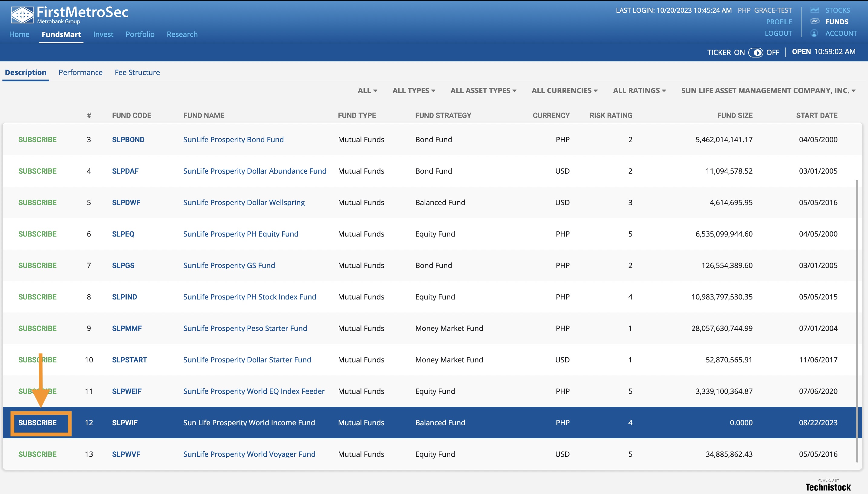The image size is (868, 494).
Task: Click the FirstMetroSec logo icon
Action: pos(22,15)
